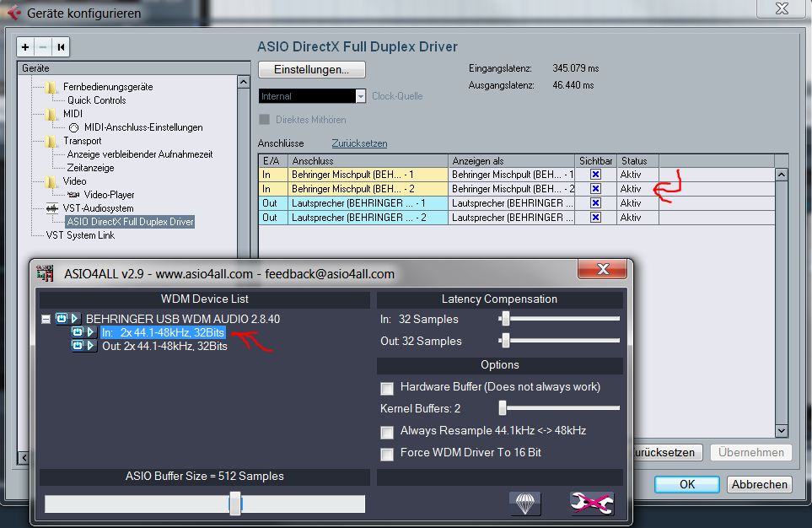Select Anzeige verbleibender Aufnahmezeit item
Screen dimensions: 812x528
point(140,154)
